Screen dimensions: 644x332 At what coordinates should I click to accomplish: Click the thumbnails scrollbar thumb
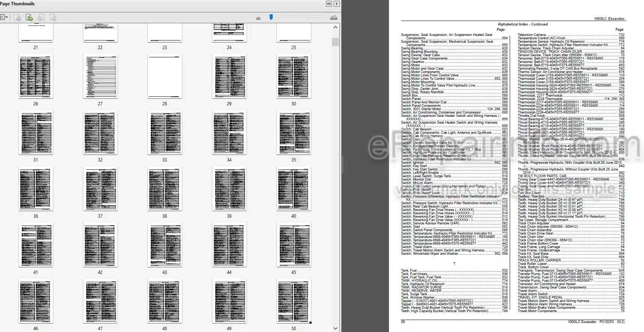click(335, 41)
